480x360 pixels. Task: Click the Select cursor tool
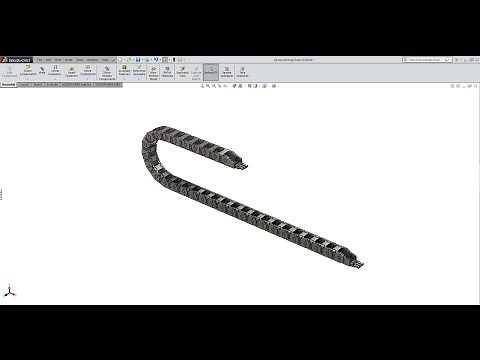(165, 60)
